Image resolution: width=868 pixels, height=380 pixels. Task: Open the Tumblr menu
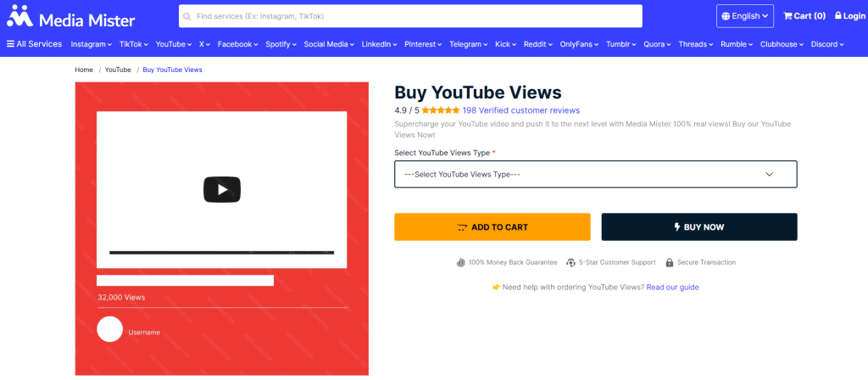click(621, 44)
